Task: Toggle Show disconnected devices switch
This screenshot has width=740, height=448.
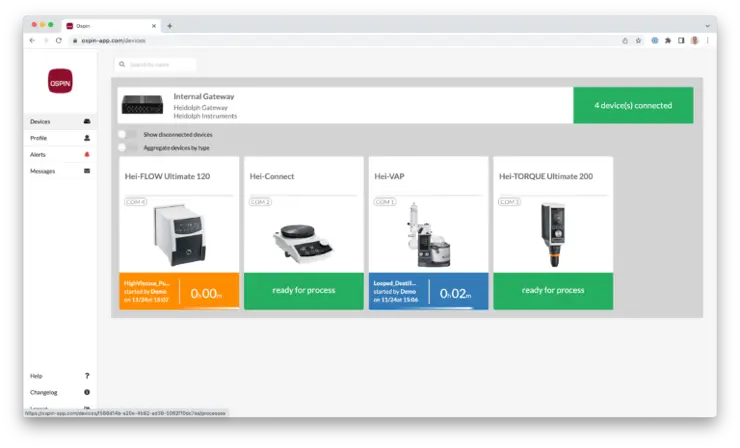Action: [127, 135]
